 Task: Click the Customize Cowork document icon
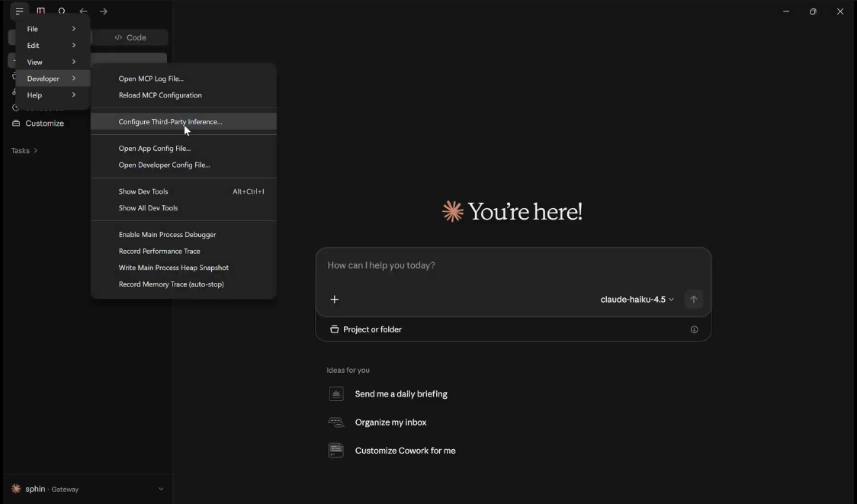click(x=336, y=451)
